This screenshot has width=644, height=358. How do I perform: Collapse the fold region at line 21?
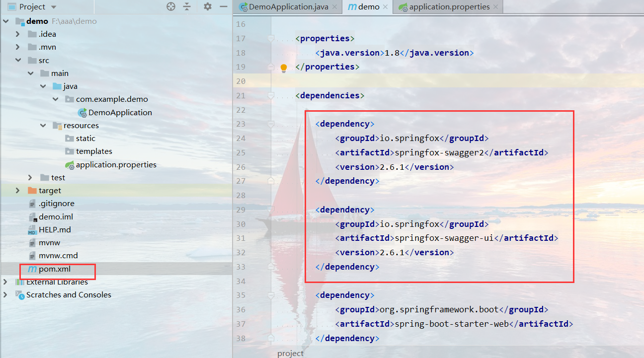270,95
